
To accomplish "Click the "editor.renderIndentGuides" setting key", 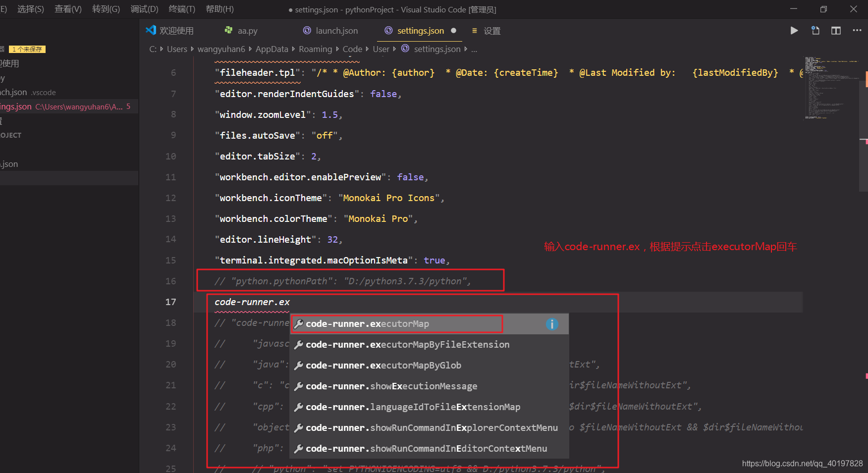I will (x=287, y=94).
